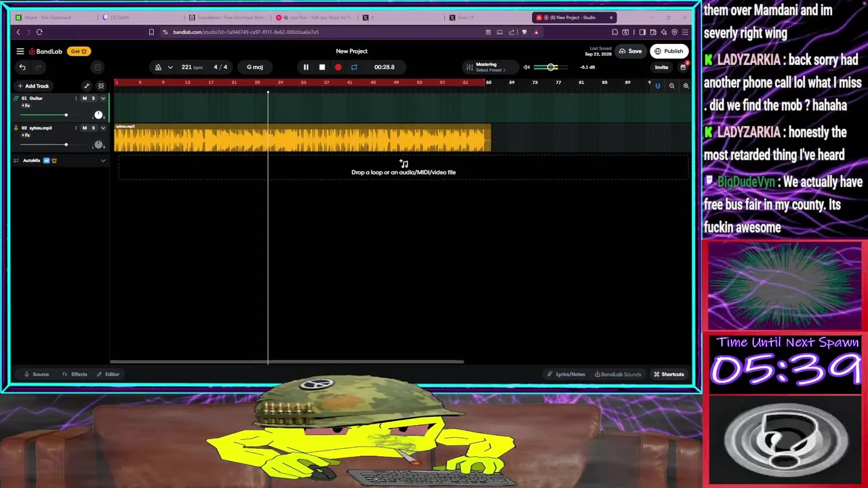Toggle cycle loop mode
Viewport: 868px width, 488px height.
tap(354, 67)
